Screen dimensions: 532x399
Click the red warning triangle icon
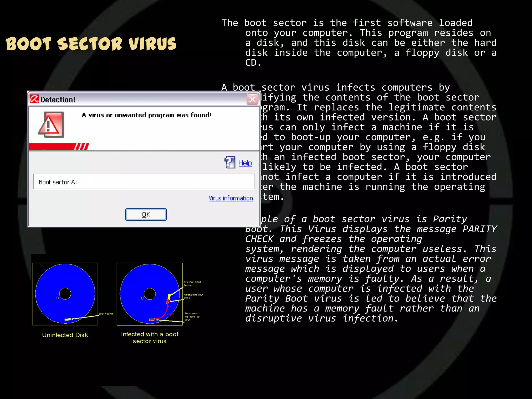click(51, 125)
